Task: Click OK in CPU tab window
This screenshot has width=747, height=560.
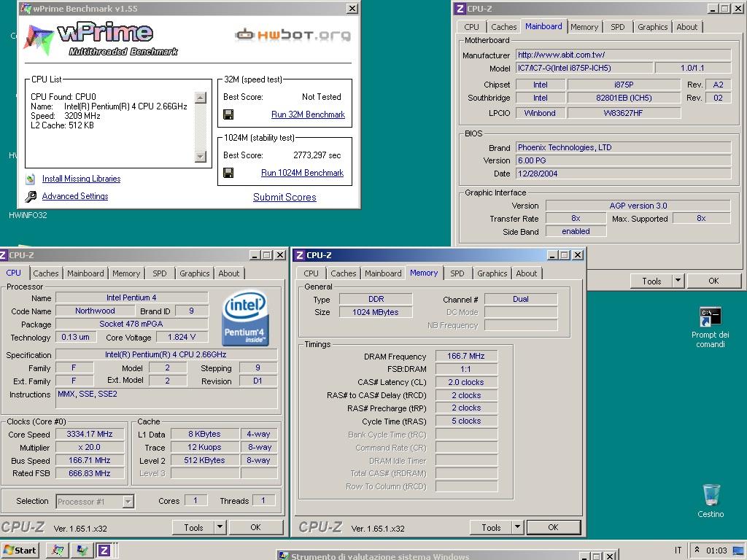Action: coord(255,527)
